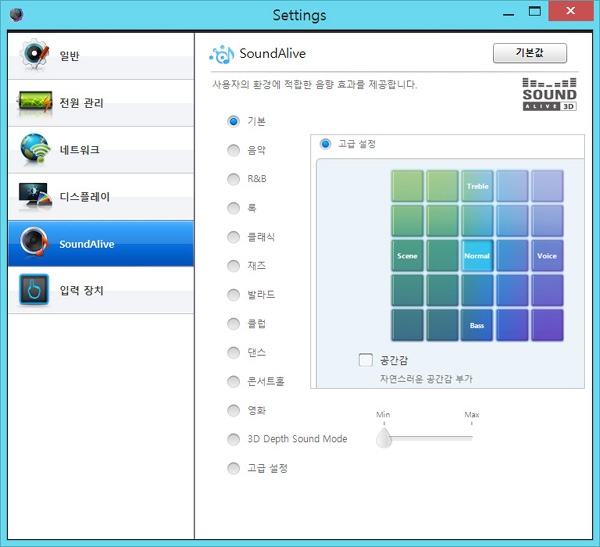
Task: Select the 음악 radio button
Action: (233, 150)
